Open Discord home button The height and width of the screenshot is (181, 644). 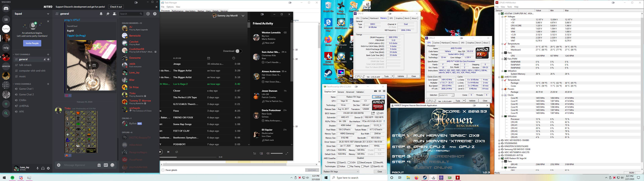pos(6,9)
